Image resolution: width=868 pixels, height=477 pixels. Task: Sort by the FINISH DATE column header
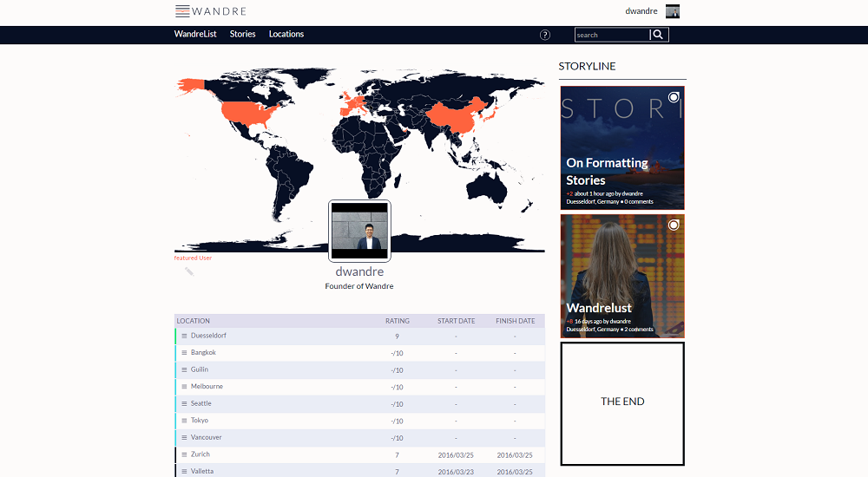(516, 321)
